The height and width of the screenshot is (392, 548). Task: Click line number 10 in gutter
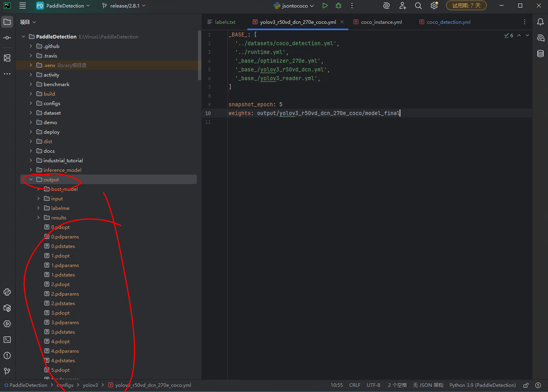click(x=208, y=113)
